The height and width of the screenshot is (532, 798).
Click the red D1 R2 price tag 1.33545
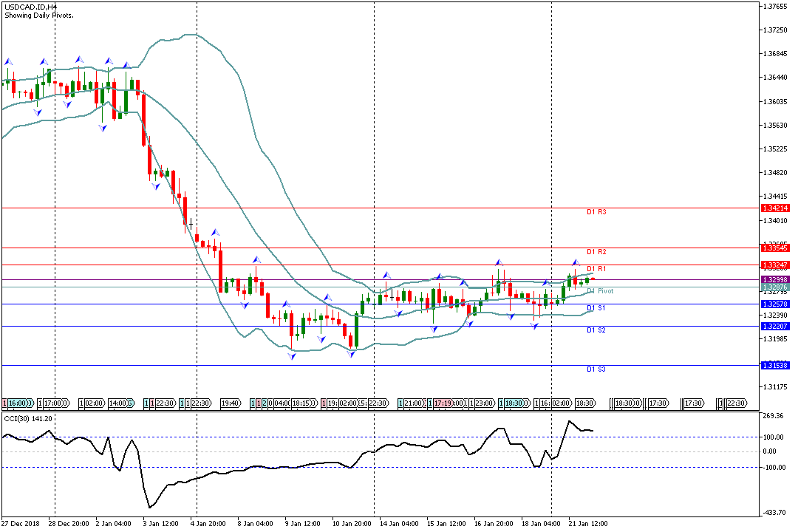pyautogui.click(x=775, y=248)
